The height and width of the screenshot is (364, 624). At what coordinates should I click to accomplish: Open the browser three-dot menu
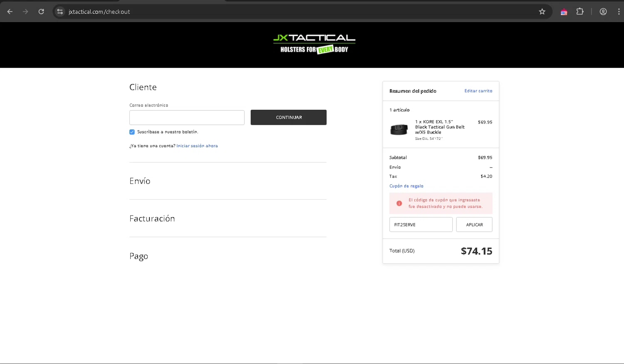[619, 12]
